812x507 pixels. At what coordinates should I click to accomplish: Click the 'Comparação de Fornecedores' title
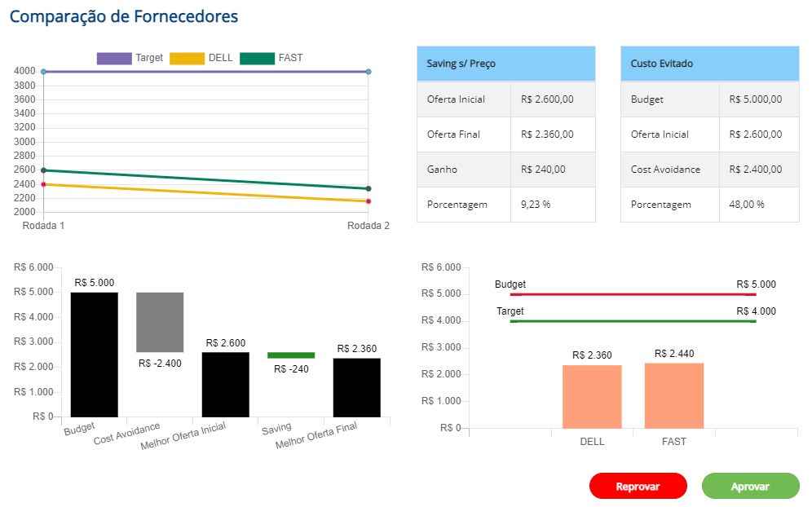[x=124, y=16]
